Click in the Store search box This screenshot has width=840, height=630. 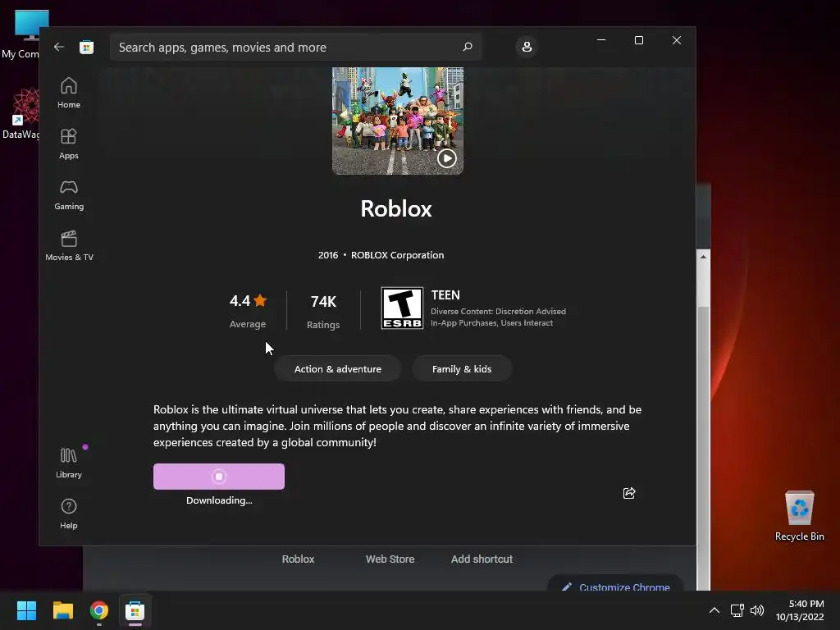point(295,47)
